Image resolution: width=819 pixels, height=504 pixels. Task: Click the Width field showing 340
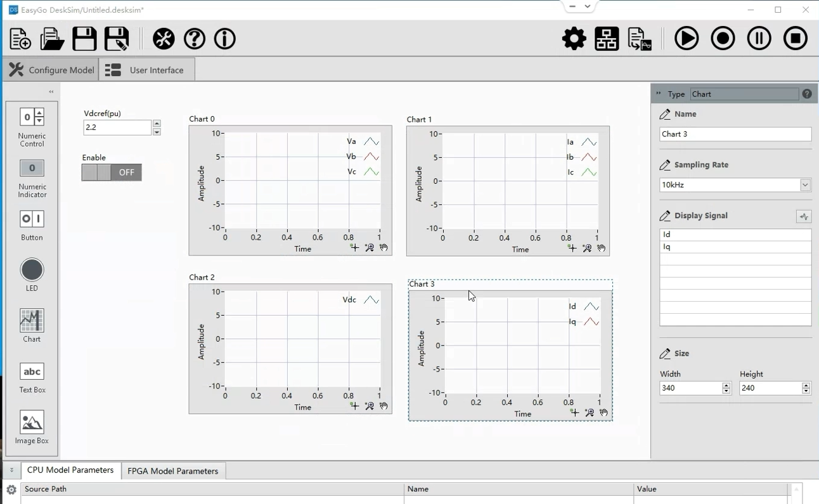point(690,388)
